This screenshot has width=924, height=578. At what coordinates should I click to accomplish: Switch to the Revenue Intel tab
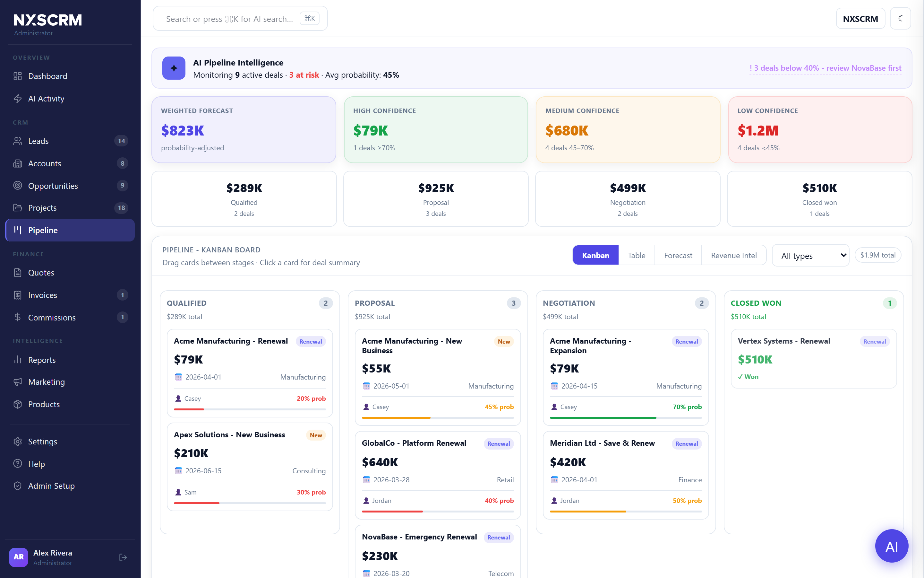[734, 255]
